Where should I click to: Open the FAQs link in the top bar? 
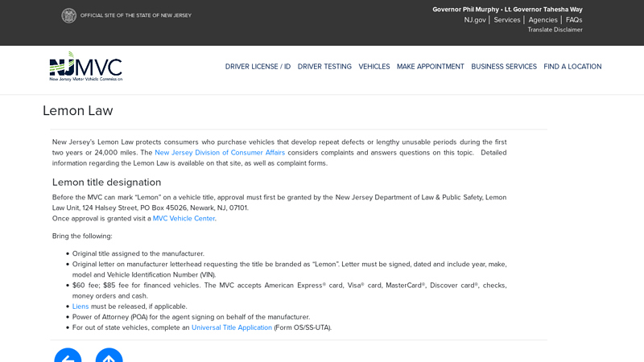(574, 19)
